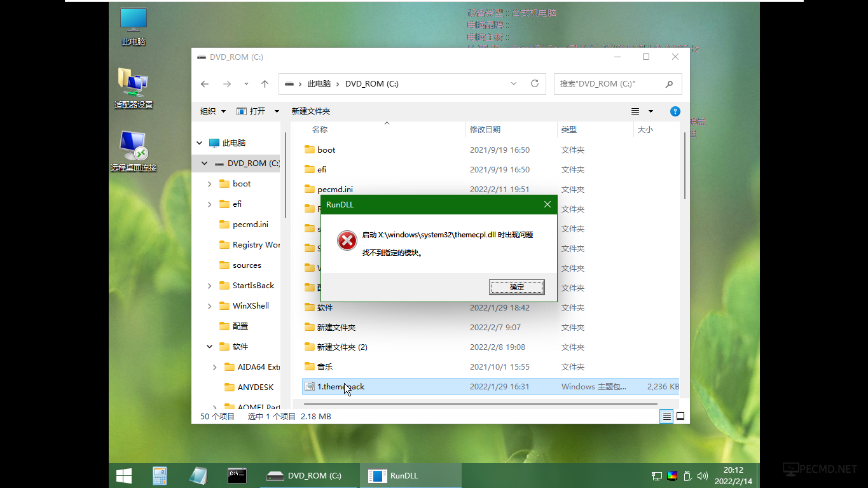Launch notepad from taskbar
Viewport: 868px width, 488px height.
(198, 476)
